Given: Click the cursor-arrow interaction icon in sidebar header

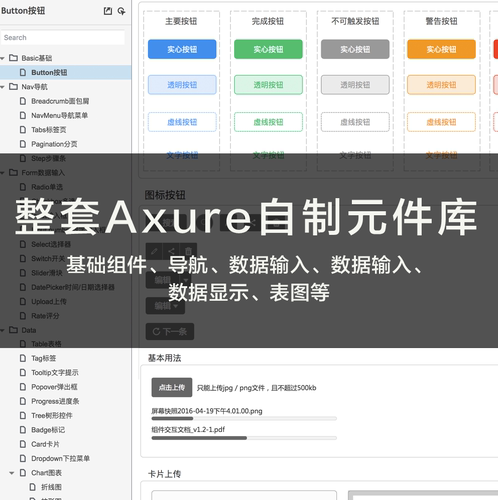Looking at the screenshot, I should (121, 11).
